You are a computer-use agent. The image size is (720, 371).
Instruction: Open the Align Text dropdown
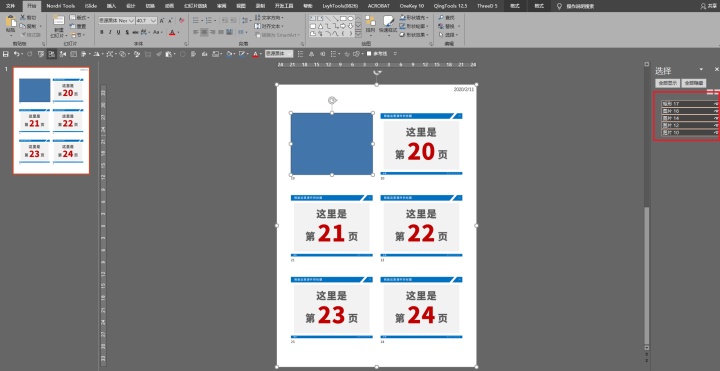[269, 26]
